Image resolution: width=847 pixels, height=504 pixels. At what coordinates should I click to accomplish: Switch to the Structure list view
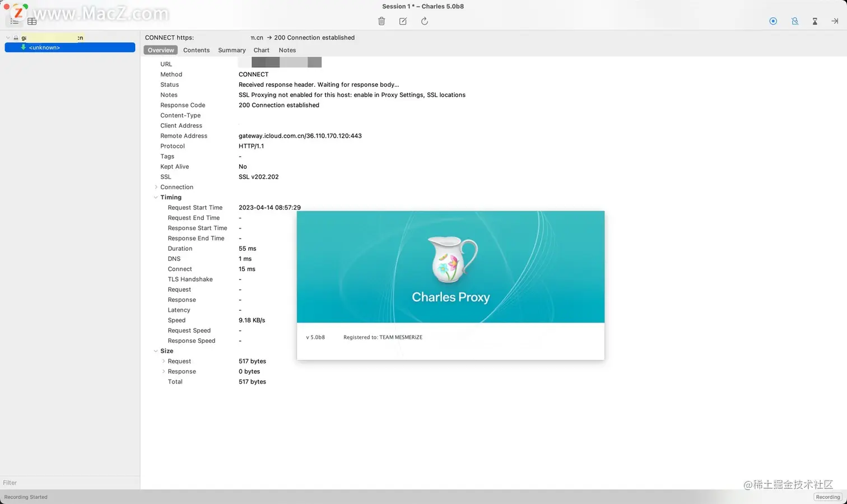coord(15,21)
